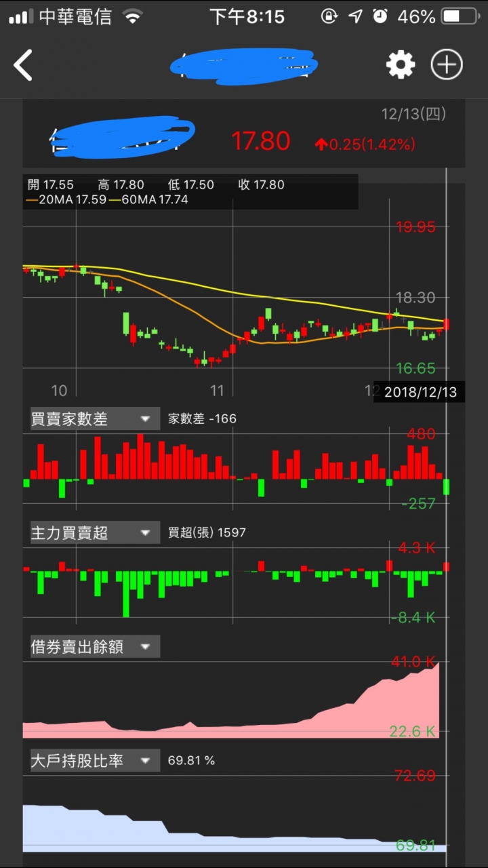Select the 16.65 price axis label
This screenshot has height=868, width=488.
pos(415,368)
